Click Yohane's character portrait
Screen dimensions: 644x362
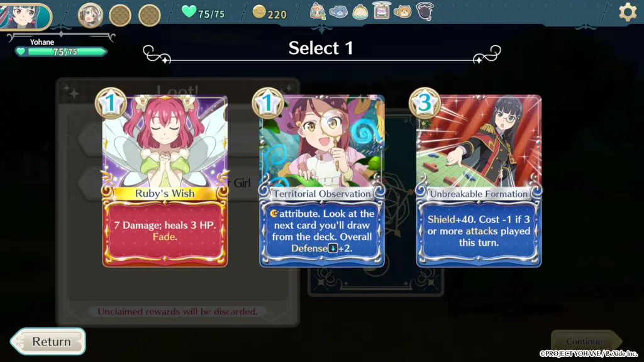[25, 16]
